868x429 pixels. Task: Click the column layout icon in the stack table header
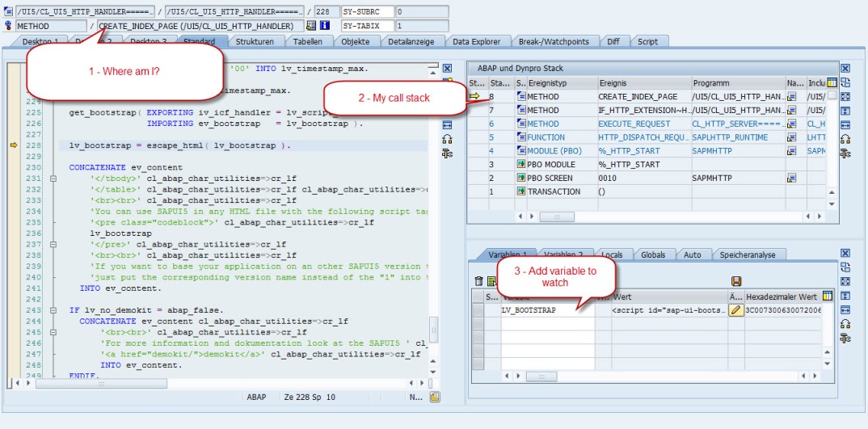[x=831, y=82]
